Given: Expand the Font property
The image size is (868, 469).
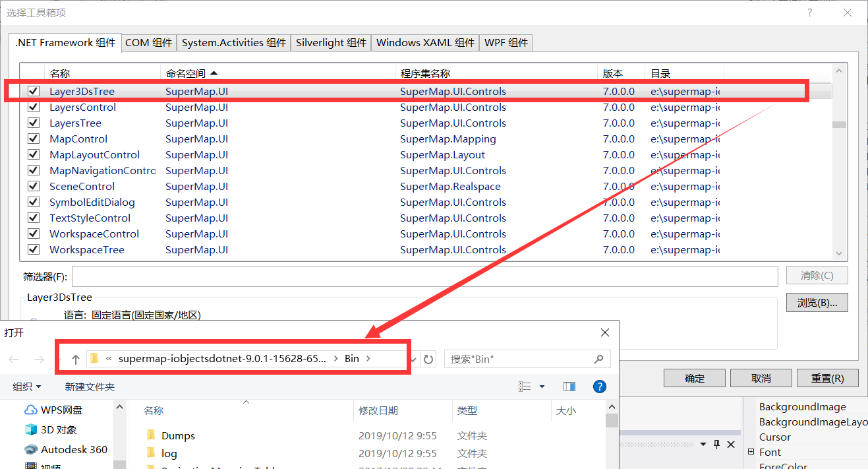Looking at the screenshot, I should pos(751,452).
